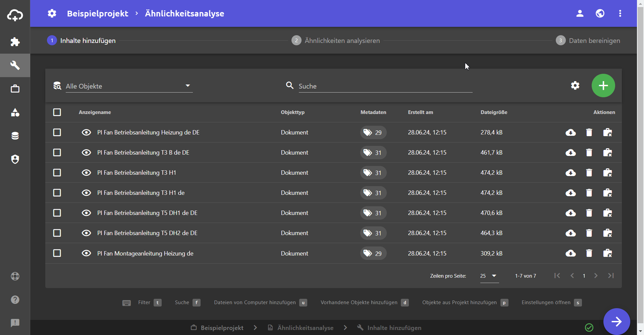Check PI Fan Betriebsanleitung T3 H1 row
Screen dimensions: 644x335
pyautogui.click(x=57, y=173)
